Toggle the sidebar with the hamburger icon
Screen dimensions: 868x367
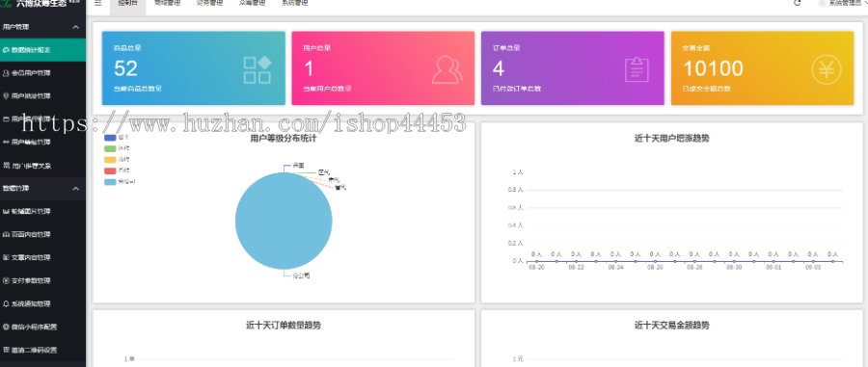tap(97, 3)
